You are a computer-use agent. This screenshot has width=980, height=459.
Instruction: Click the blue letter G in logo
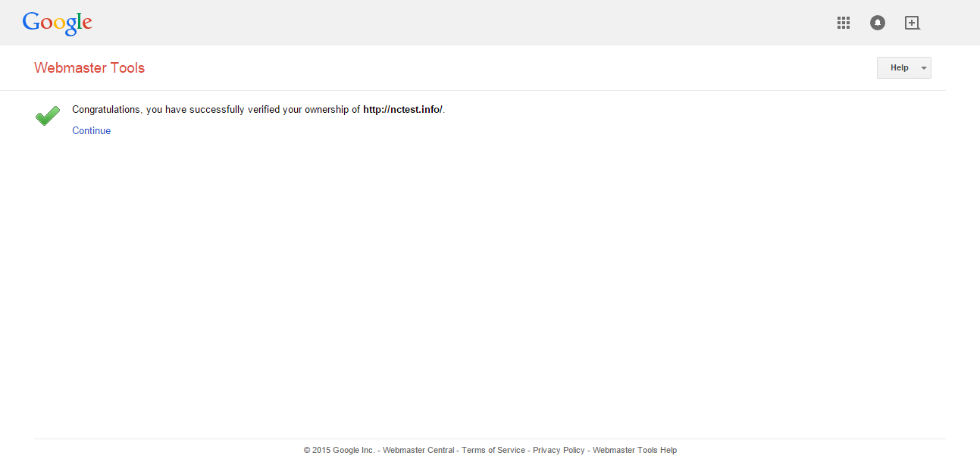pos(31,22)
